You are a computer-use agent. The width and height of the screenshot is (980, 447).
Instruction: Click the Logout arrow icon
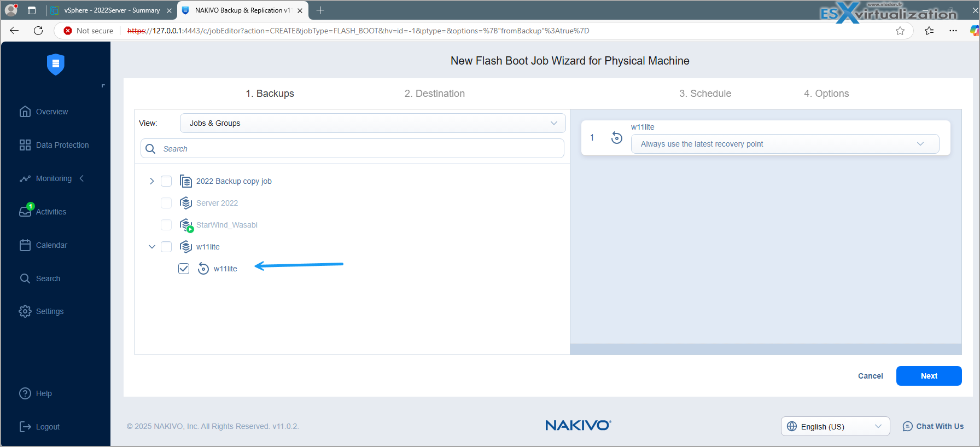click(25, 427)
